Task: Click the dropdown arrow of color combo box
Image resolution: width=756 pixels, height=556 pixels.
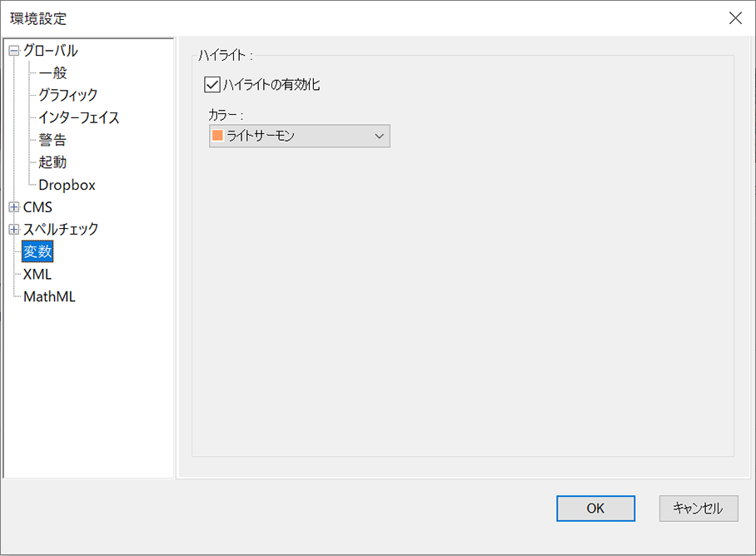Action: pyautogui.click(x=379, y=137)
